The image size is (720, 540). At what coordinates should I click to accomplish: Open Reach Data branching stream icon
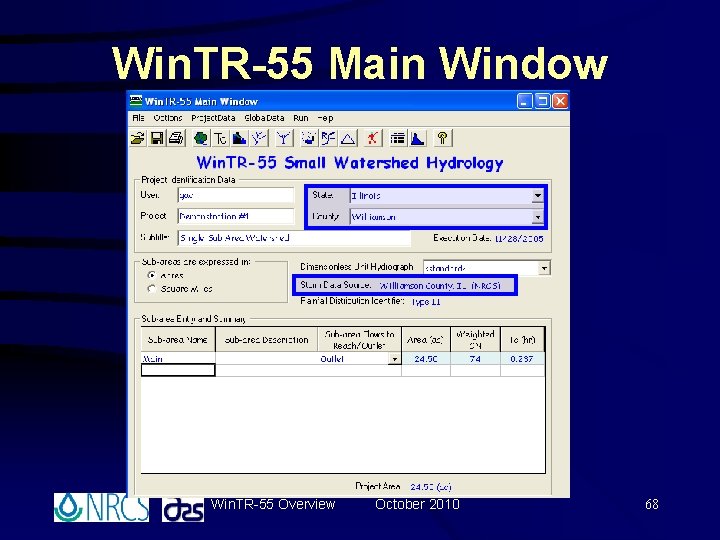click(259, 138)
